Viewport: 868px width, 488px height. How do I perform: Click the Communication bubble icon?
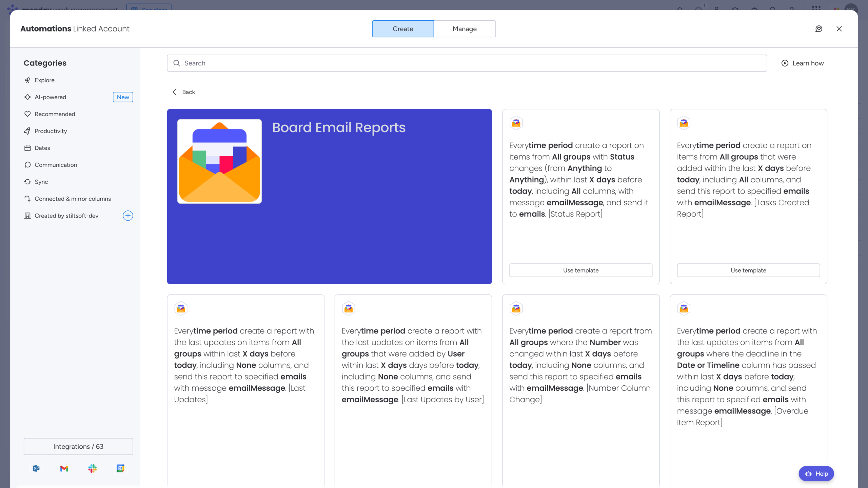27,165
